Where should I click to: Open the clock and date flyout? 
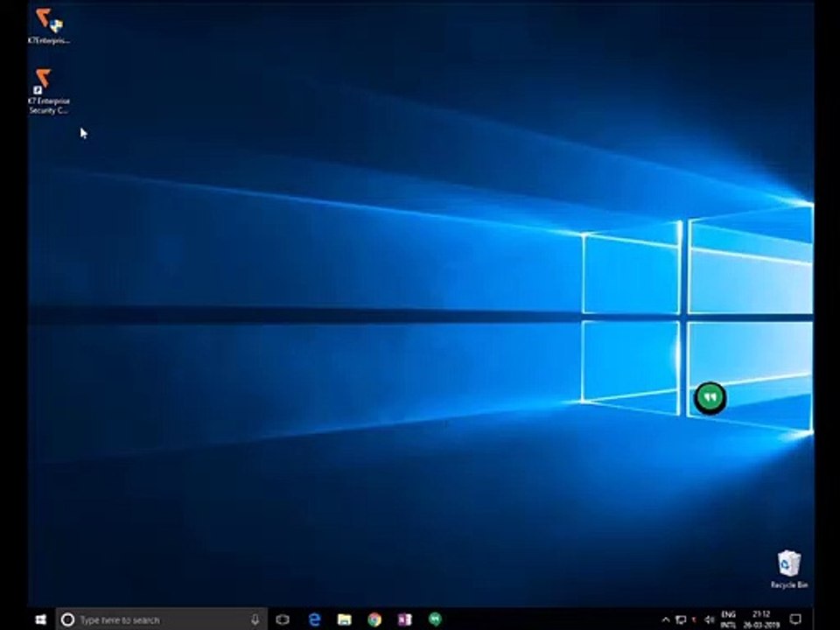pyautogui.click(x=761, y=619)
